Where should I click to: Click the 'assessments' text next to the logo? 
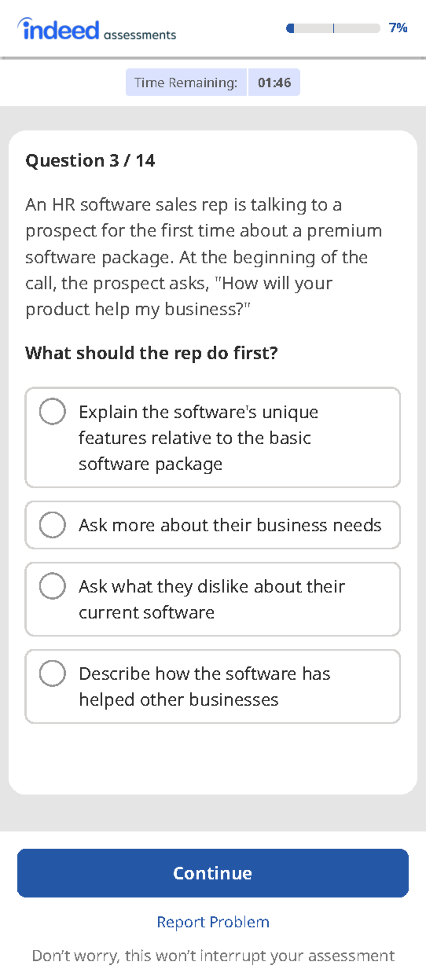tap(139, 35)
